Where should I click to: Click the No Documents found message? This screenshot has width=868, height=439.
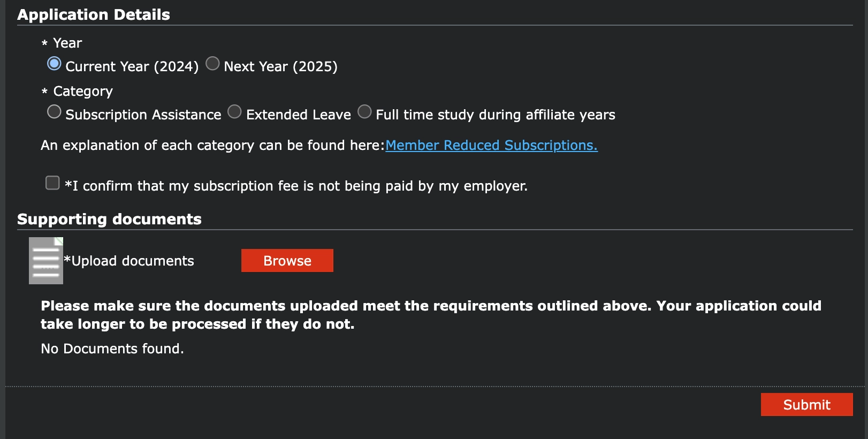coord(112,349)
